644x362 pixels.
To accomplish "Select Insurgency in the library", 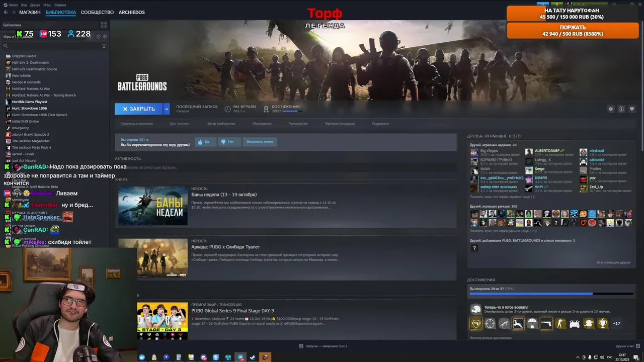I will pos(20,128).
